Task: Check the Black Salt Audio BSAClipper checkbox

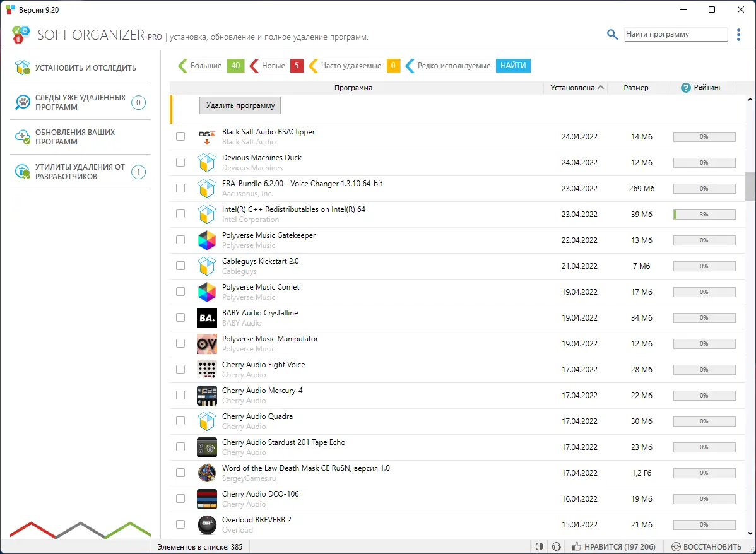Action: (180, 136)
